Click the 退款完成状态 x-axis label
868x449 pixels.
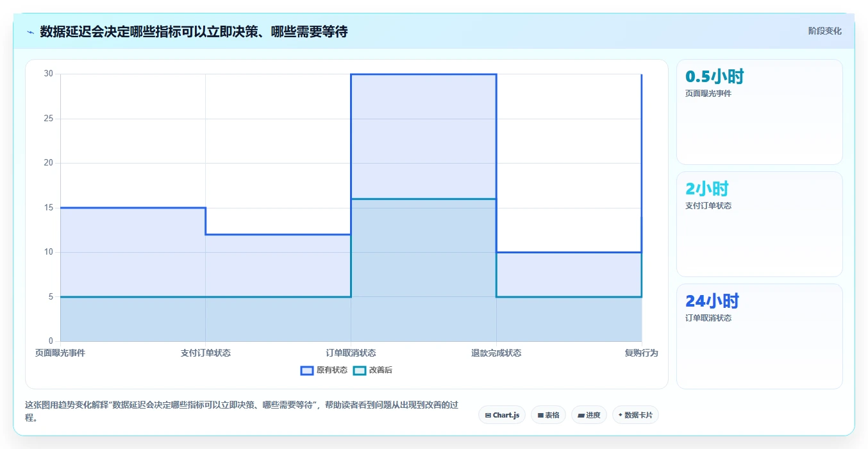click(x=496, y=353)
